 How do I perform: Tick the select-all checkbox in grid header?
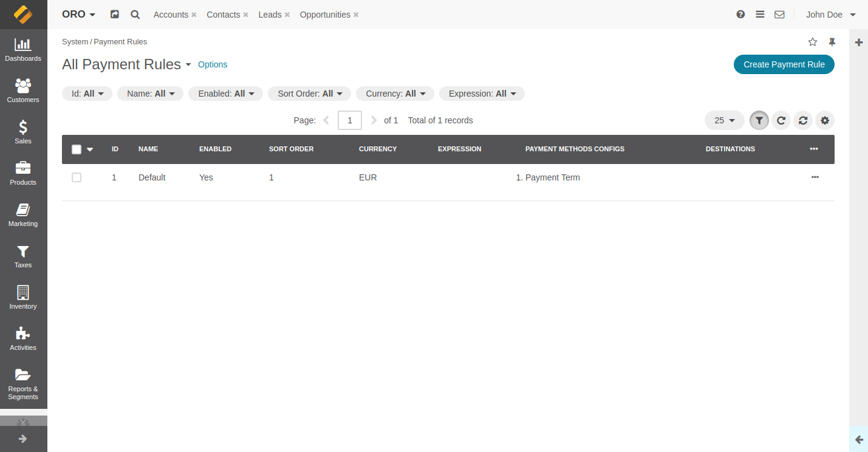click(x=77, y=149)
